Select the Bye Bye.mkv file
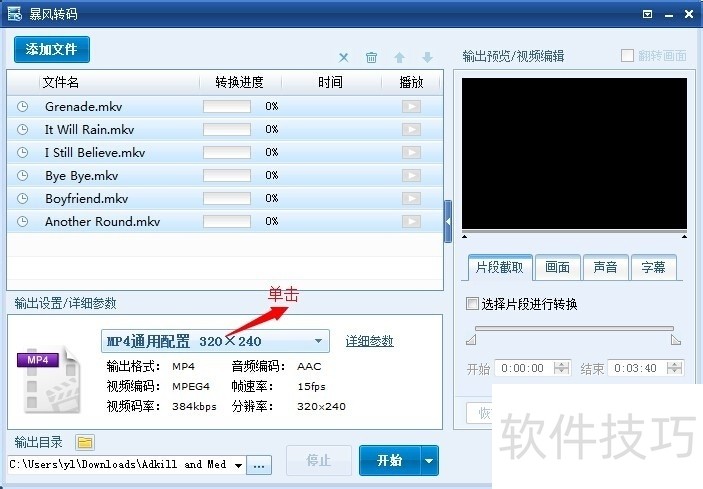The width and height of the screenshot is (703, 489). 225,175
